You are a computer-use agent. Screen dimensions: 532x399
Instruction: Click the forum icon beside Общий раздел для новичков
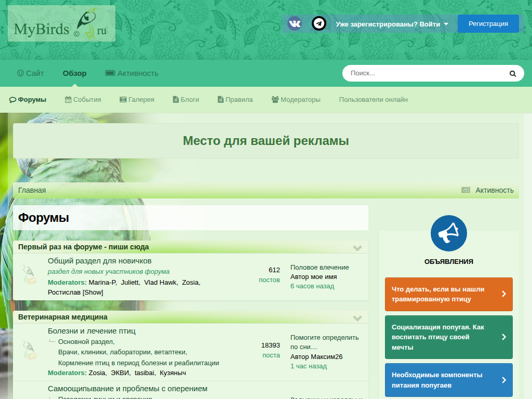coord(29,274)
